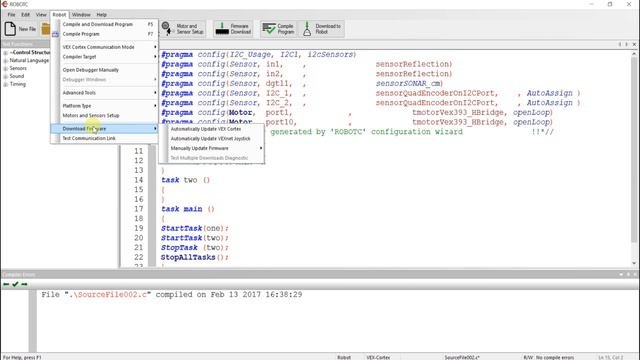
Task: Open the Manually Update Firmware submenu
Action: tap(212, 148)
